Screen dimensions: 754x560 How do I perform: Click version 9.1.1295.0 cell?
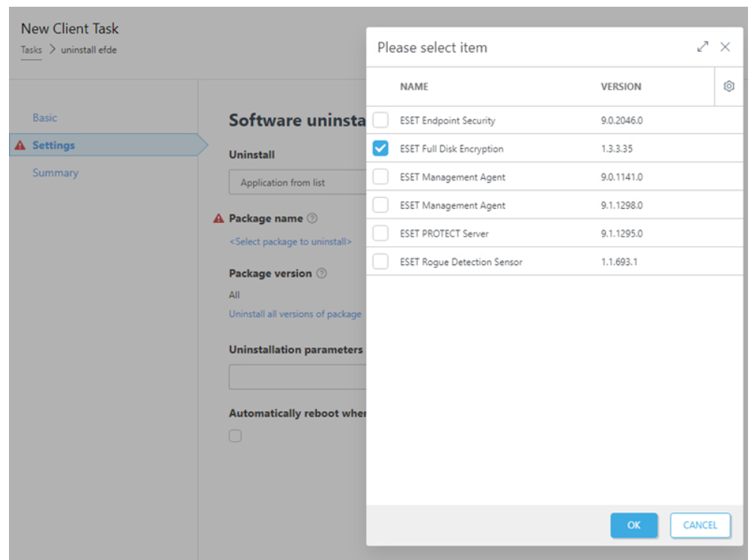[x=621, y=234]
